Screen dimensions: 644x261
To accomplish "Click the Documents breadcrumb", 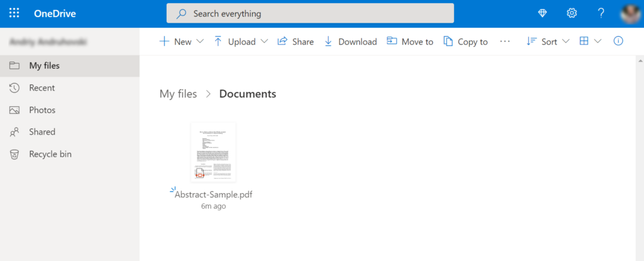I will coord(248,94).
